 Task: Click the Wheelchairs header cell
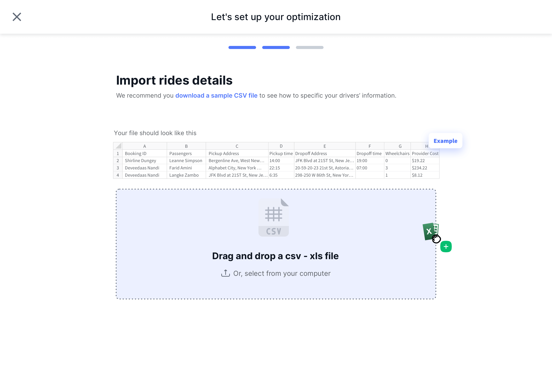point(397,154)
